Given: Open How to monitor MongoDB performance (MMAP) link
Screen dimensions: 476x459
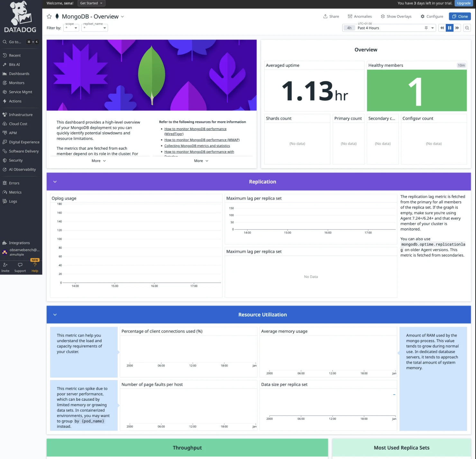Looking at the screenshot, I should tap(202, 140).
